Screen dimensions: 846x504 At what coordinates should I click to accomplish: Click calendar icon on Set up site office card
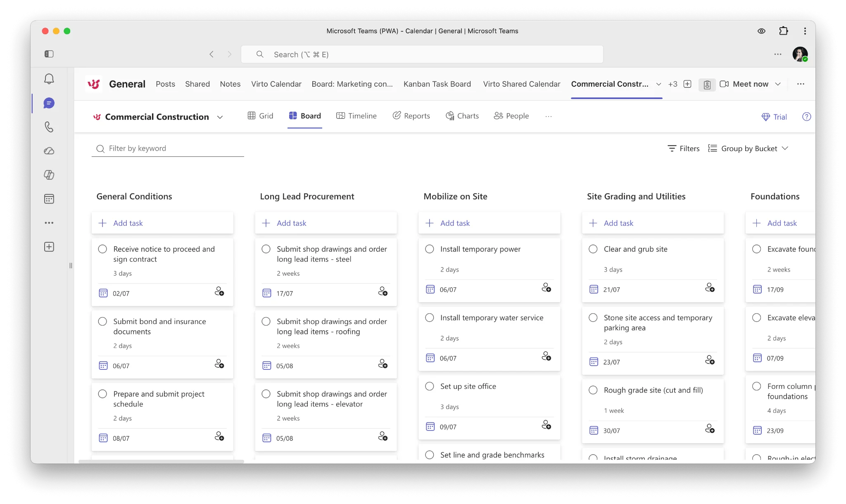(430, 427)
